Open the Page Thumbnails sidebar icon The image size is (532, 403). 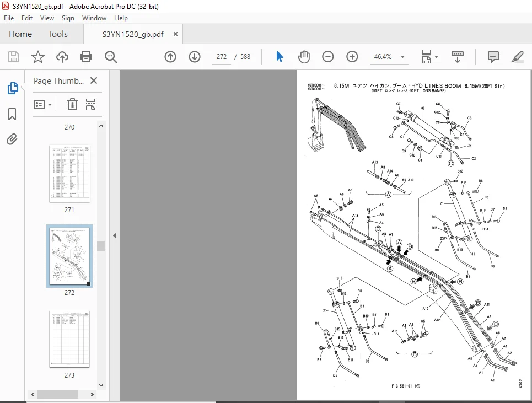pos(13,88)
